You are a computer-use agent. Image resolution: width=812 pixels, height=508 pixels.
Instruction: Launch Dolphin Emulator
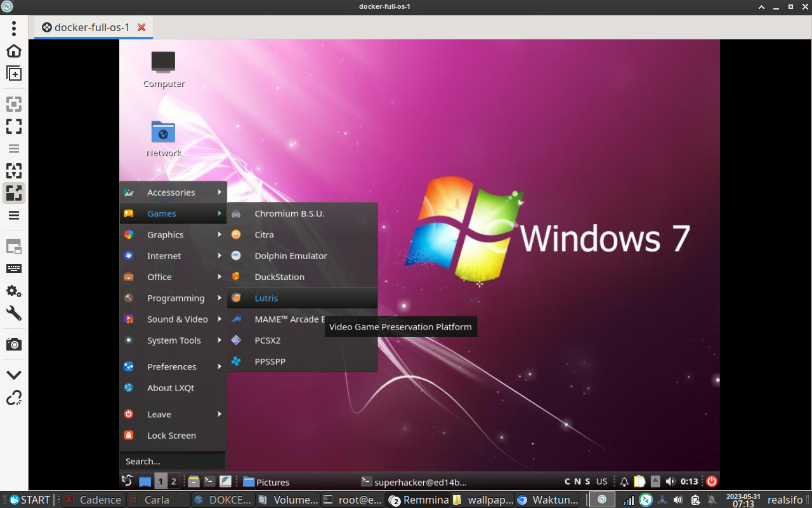click(303, 255)
